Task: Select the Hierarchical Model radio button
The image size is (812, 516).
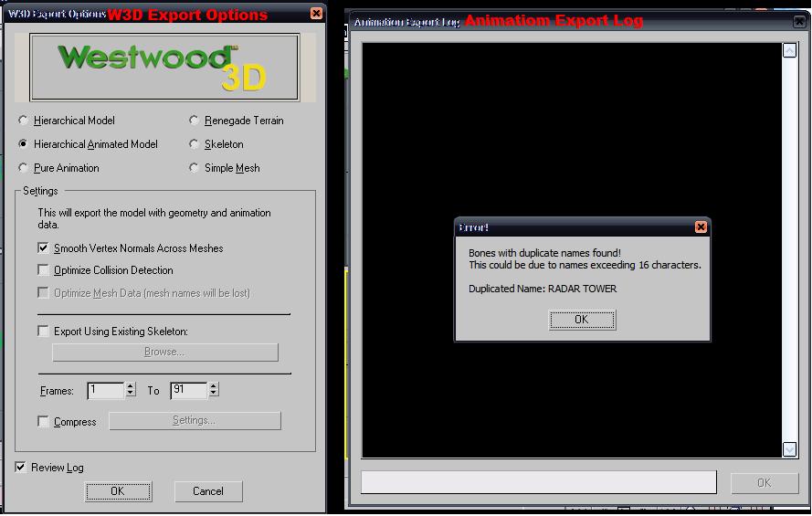Action: [23, 121]
